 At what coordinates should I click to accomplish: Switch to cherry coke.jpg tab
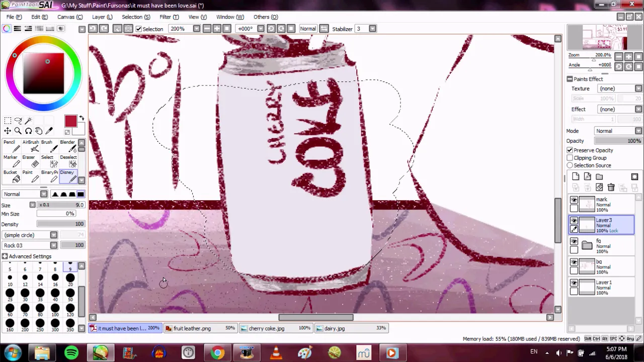click(x=275, y=328)
